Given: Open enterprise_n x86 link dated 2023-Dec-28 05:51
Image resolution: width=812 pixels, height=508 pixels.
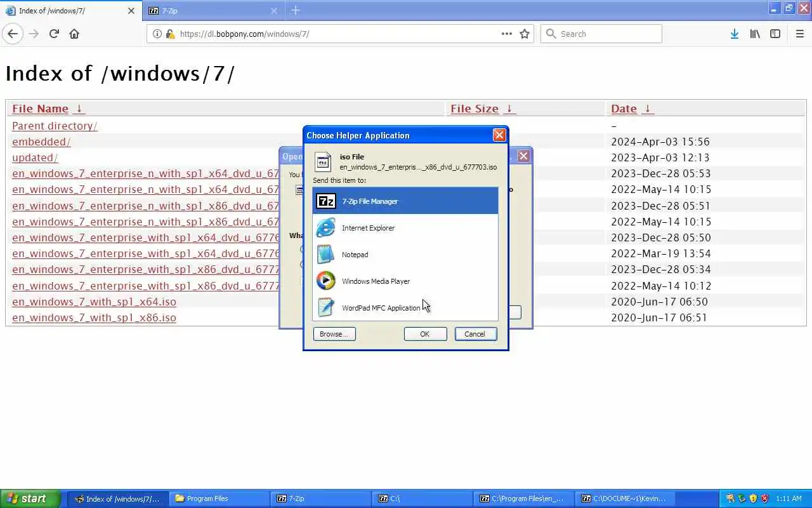Looking at the screenshot, I should click(146, 206).
